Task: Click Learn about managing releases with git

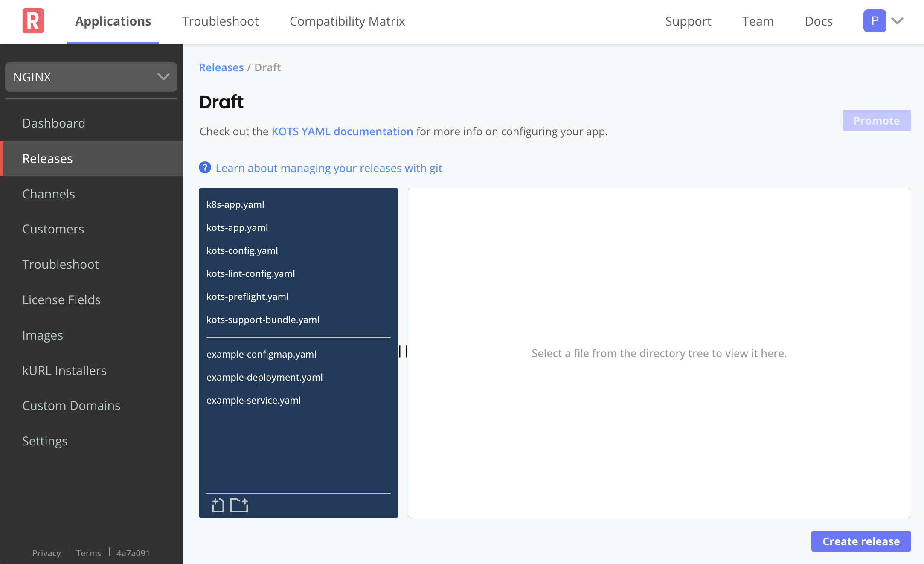Action: [328, 167]
